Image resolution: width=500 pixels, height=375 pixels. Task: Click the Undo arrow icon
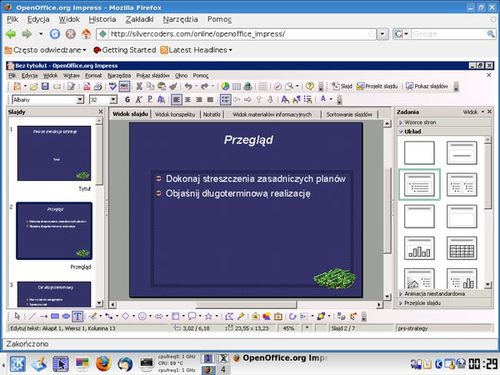pos(188,86)
